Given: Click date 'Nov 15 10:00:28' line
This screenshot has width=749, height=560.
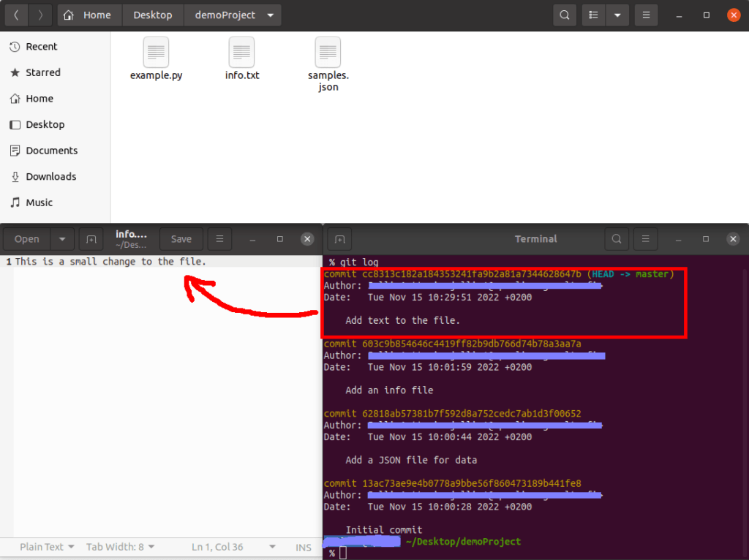Looking at the screenshot, I should [x=450, y=507].
